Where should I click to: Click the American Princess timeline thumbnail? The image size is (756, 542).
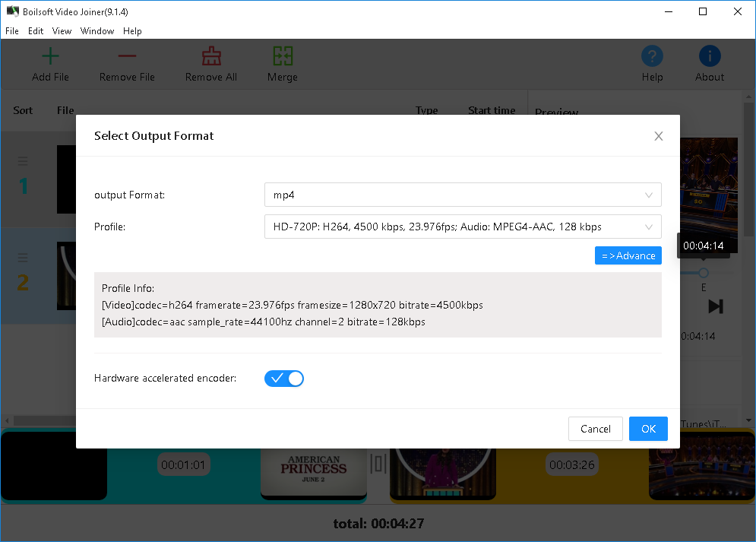click(x=314, y=473)
